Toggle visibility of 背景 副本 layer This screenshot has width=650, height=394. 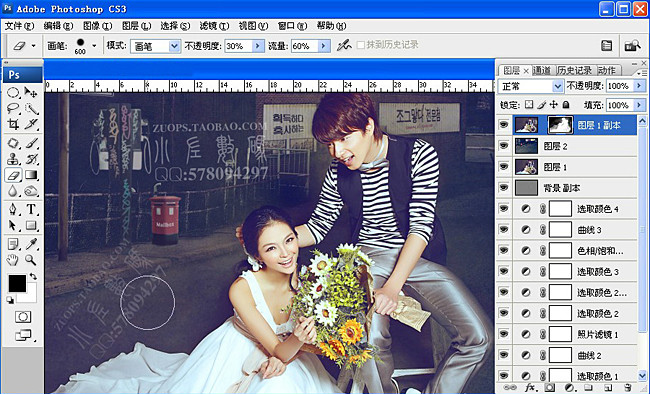(x=504, y=188)
